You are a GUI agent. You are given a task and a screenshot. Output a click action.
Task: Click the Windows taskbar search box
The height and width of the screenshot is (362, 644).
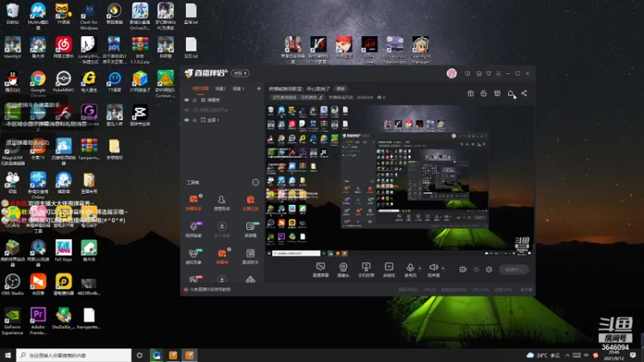point(74,355)
